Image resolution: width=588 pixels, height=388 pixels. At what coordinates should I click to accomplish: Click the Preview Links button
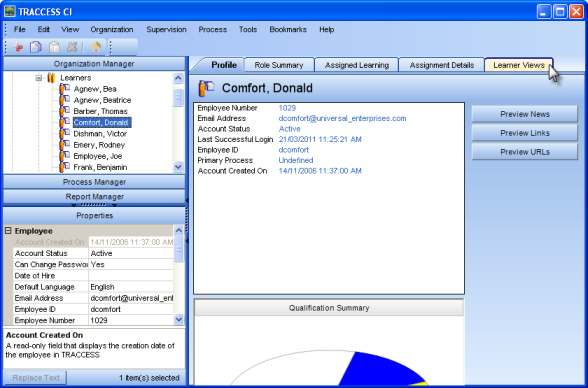pyautogui.click(x=525, y=133)
